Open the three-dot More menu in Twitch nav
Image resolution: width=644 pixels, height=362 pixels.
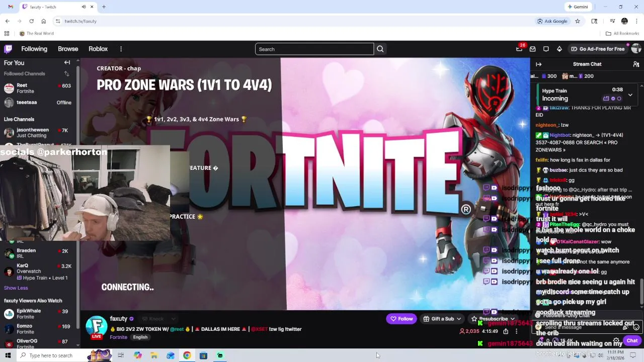[x=121, y=49]
